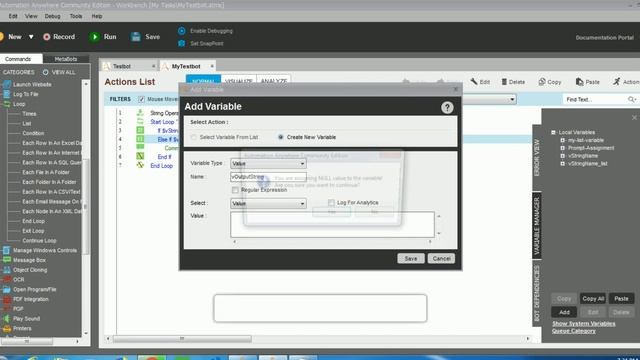Expand the vStringName_list variable node

[563, 163]
